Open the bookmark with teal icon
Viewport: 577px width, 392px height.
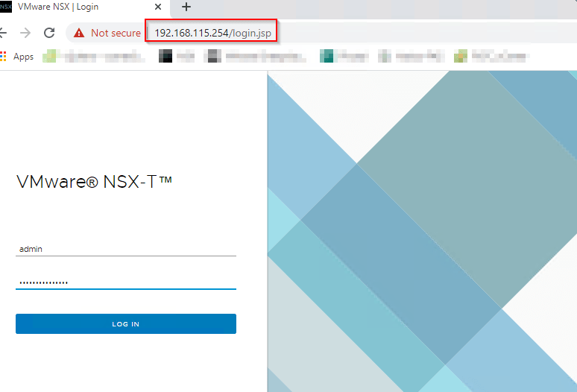344,56
